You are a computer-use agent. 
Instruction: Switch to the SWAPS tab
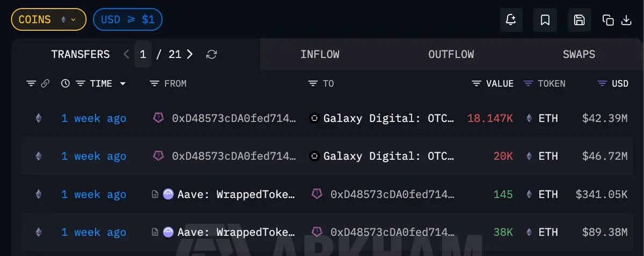(x=578, y=54)
